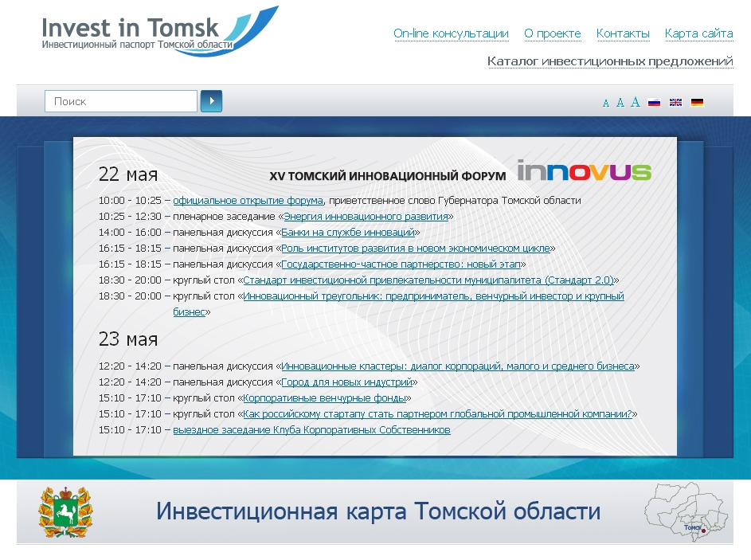Open О проекте menu item
This screenshot has height=560, width=751.
tap(552, 33)
